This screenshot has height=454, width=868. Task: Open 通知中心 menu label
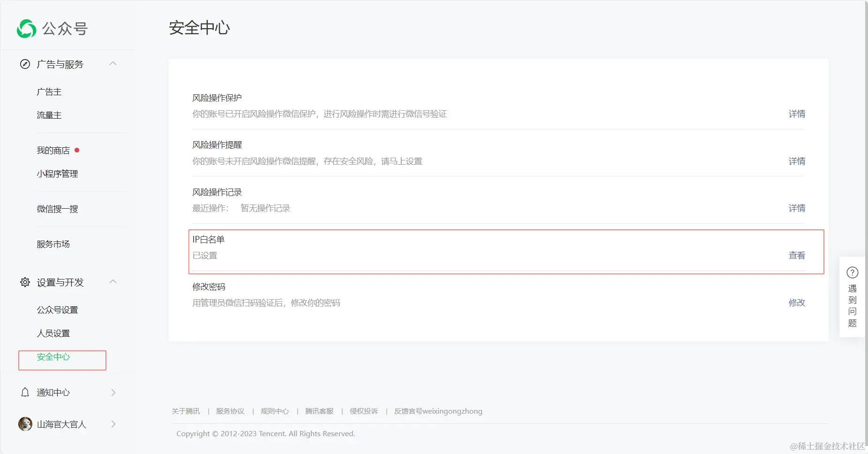[53, 392]
